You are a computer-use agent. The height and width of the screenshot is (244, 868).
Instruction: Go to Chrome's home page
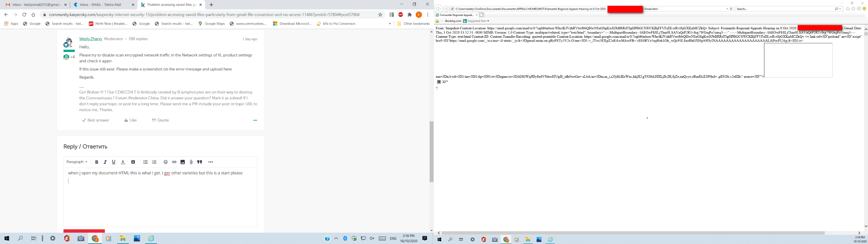pyautogui.click(x=33, y=14)
